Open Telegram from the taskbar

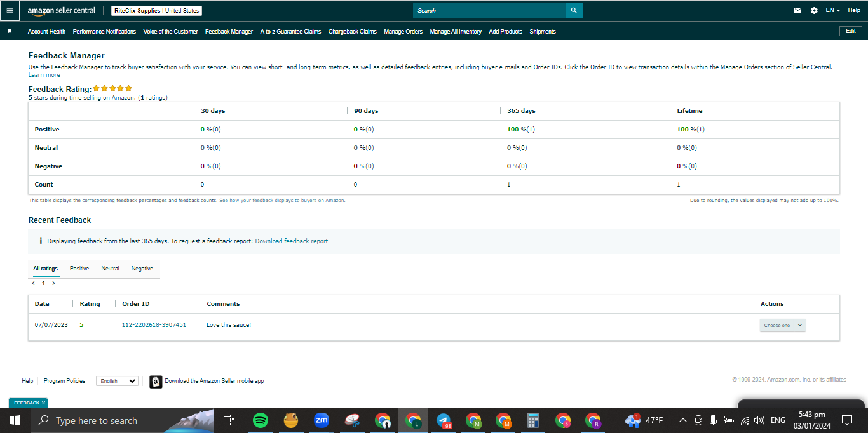pyautogui.click(x=444, y=420)
